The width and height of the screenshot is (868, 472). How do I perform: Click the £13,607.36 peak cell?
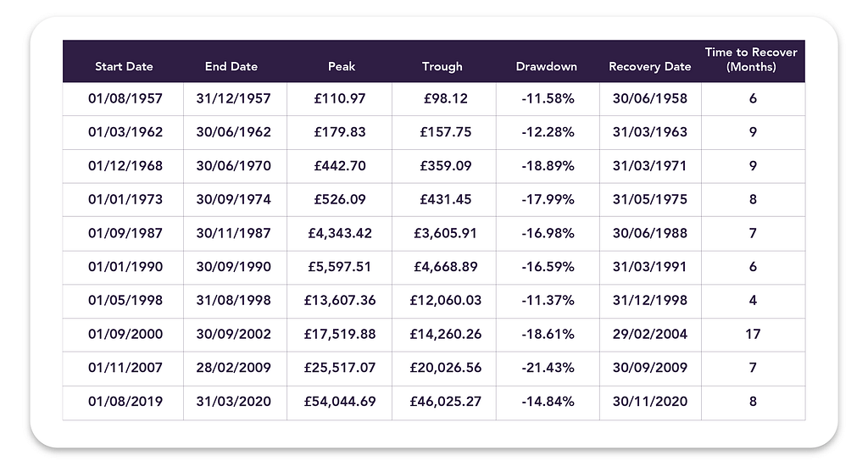click(340, 301)
